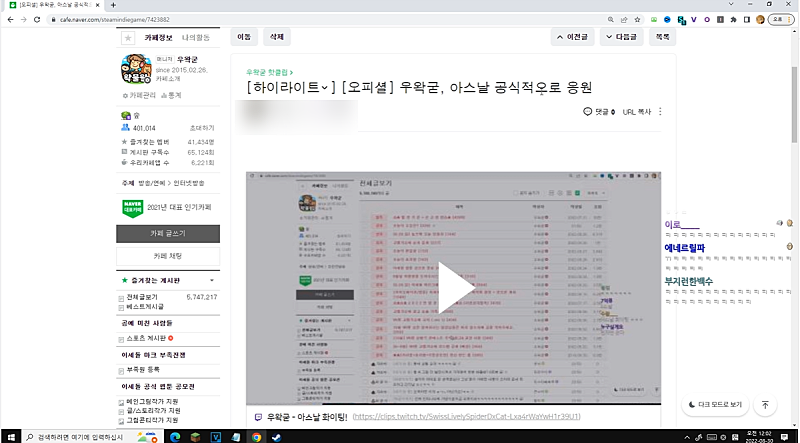This screenshot has width=800, height=443.
Task: Click the scroll to top arrow button
Action: coord(765,405)
